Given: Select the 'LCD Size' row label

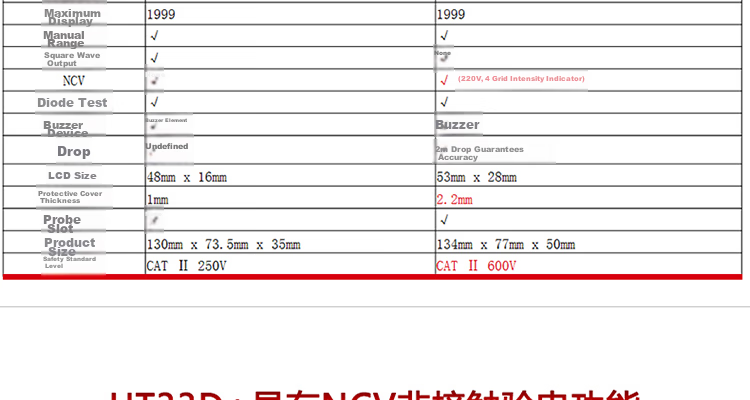Looking at the screenshot, I should 72,176.
